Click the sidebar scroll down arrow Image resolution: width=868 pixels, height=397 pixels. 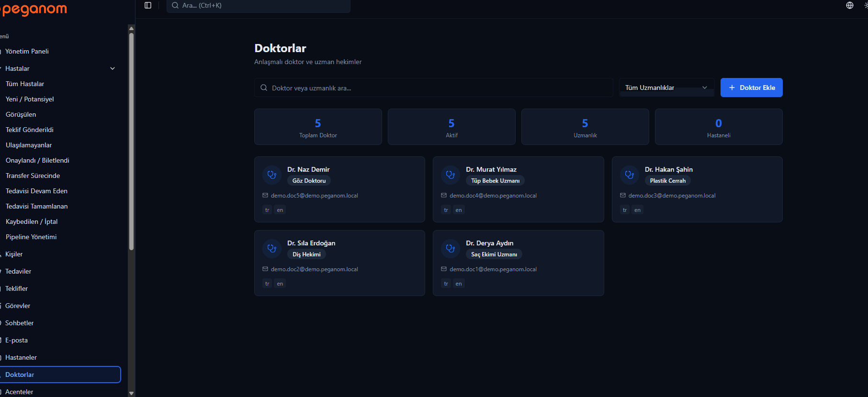131,393
